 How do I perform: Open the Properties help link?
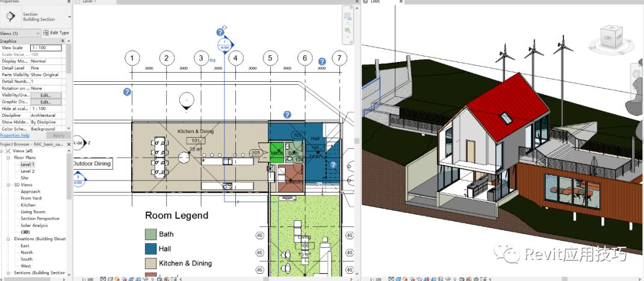(x=15, y=135)
